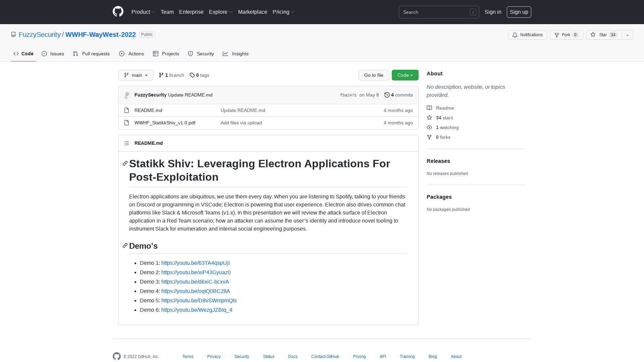The height and width of the screenshot is (362, 644).
Task: Open the green Code dropdown
Action: coord(405,75)
